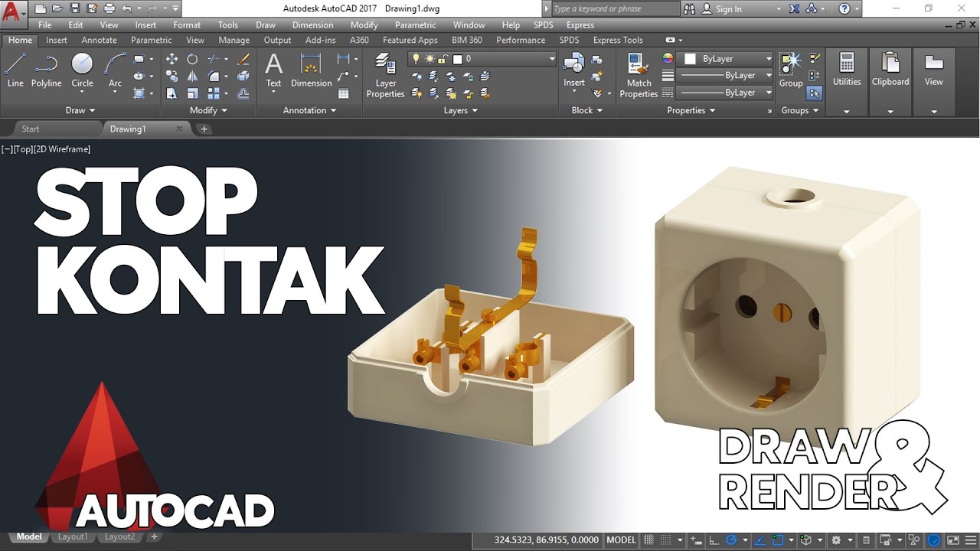Viewport: 980px width, 551px height.
Task: Open the lineweight ByLayer dropdown
Action: coord(726,76)
